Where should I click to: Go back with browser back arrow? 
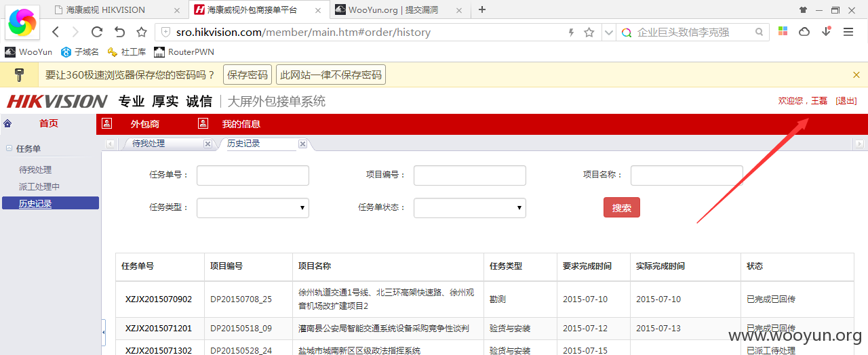[x=56, y=32]
